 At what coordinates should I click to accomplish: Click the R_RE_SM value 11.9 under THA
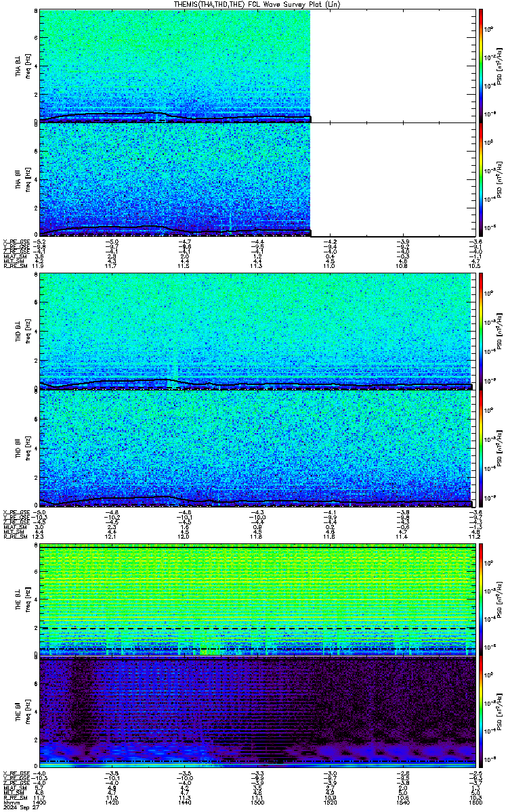[39, 267]
